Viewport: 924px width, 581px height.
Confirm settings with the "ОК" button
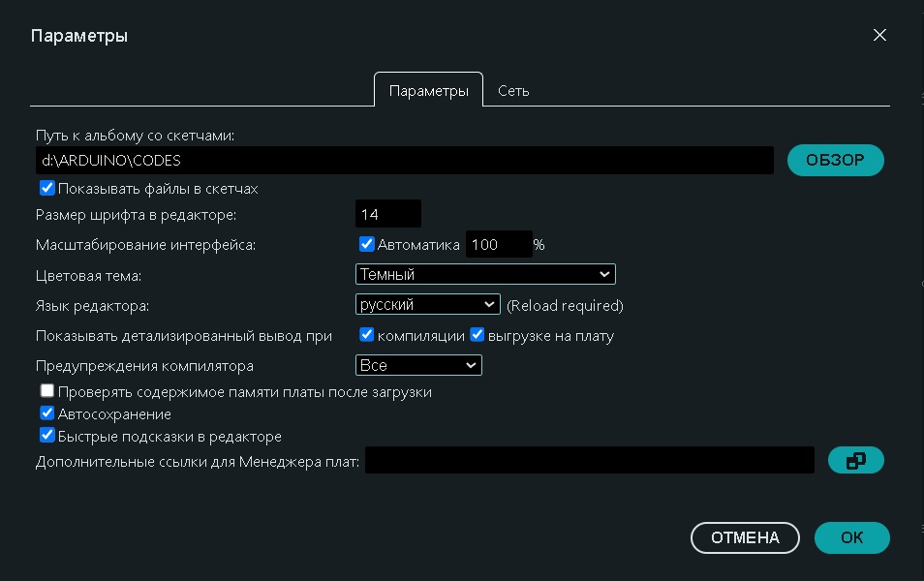pos(851,537)
